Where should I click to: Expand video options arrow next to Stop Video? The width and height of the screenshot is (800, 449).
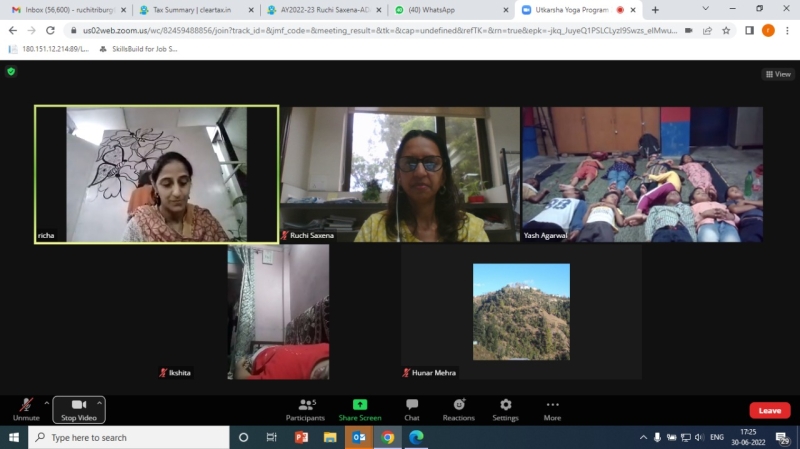[99, 403]
